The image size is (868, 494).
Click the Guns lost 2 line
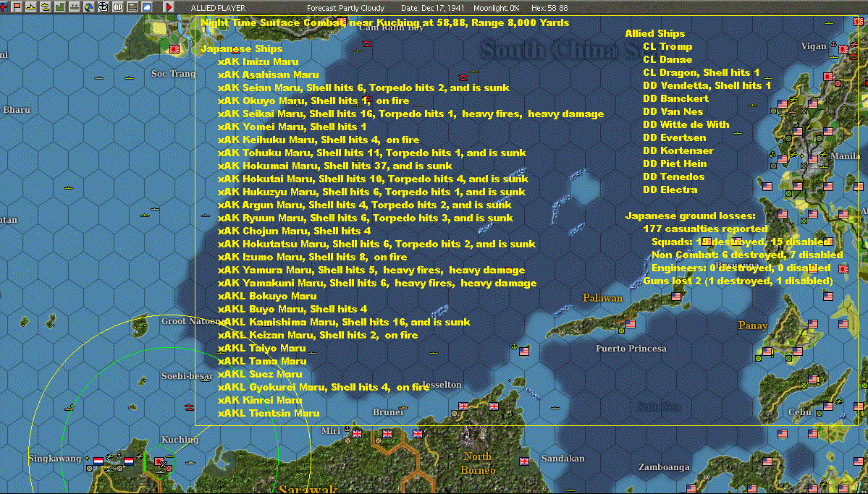click(x=738, y=281)
